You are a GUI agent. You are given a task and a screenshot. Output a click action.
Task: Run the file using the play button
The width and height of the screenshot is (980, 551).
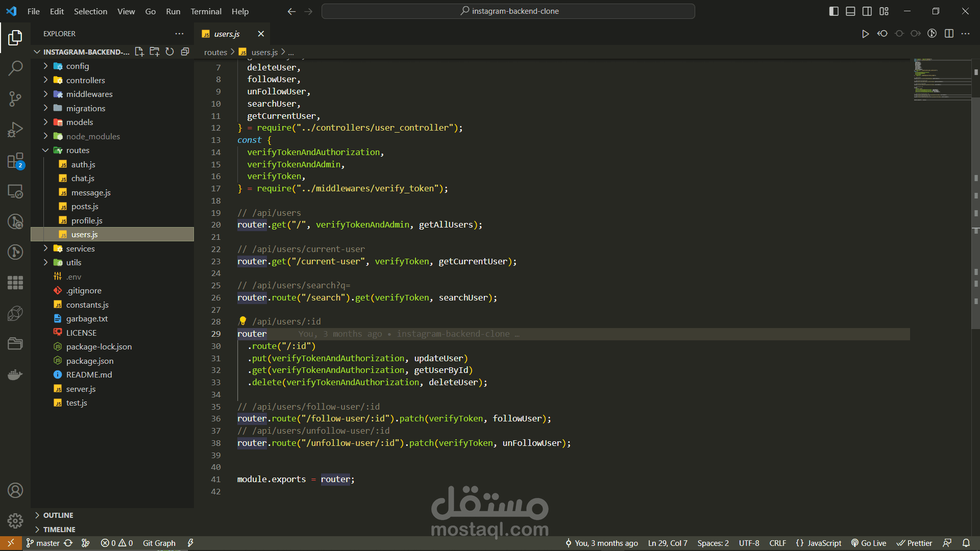[865, 34]
